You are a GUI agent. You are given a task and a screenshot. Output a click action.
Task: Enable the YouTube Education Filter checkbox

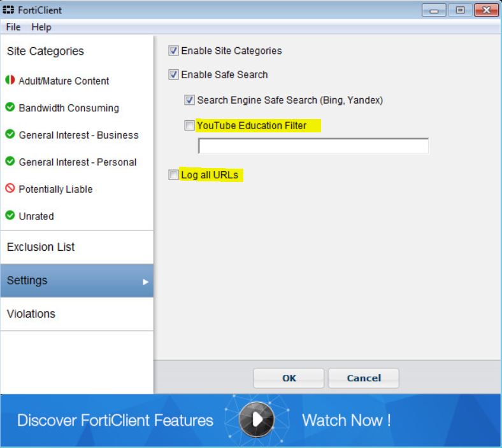[189, 126]
